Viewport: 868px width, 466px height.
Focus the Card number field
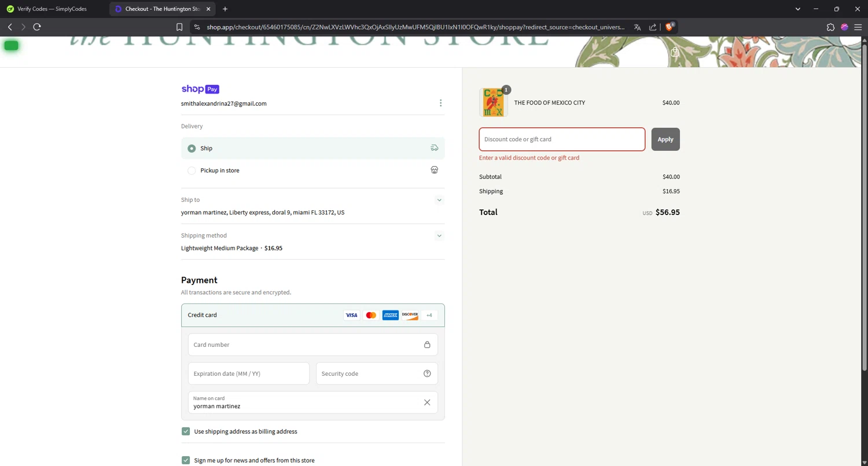[x=313, y=345]
